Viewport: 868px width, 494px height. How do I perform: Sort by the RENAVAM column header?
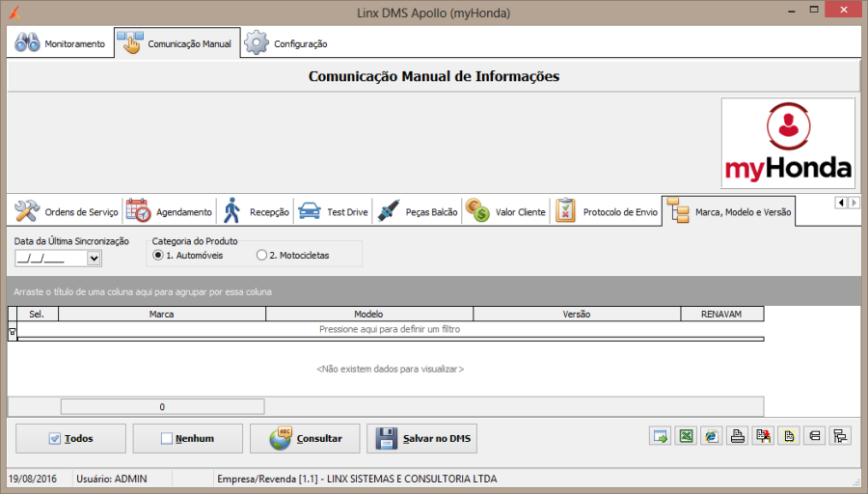click(721, 314)
